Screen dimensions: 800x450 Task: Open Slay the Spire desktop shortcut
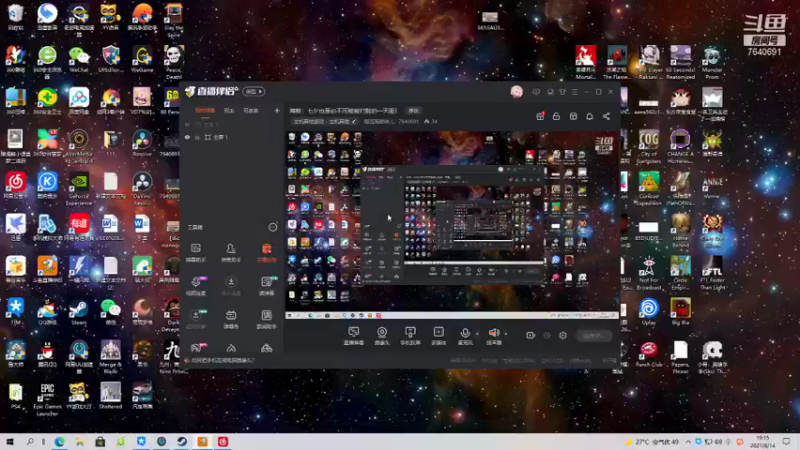(173, 20)
